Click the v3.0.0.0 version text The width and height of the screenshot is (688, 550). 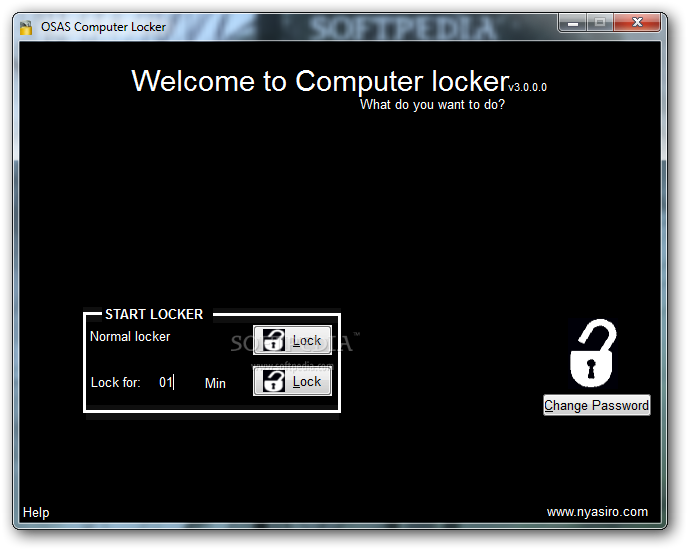pyautogui.click(x=527, y=87)
